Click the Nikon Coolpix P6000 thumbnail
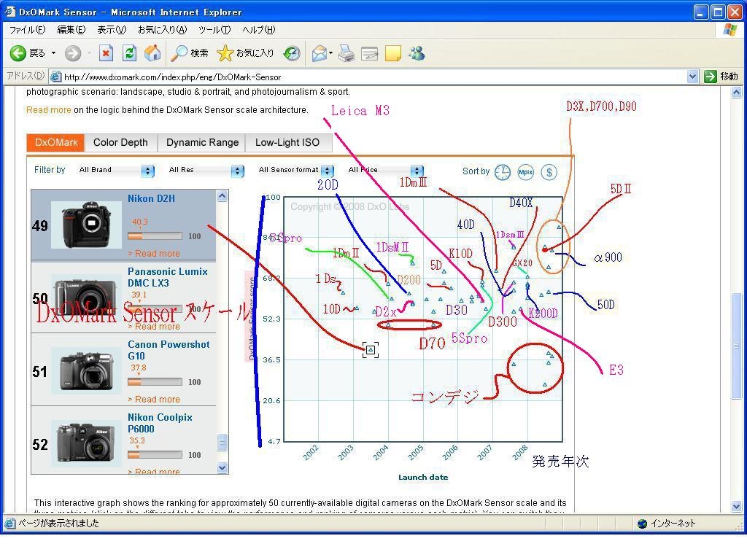Screen dimensions: 747x560 tap(86, 443)
